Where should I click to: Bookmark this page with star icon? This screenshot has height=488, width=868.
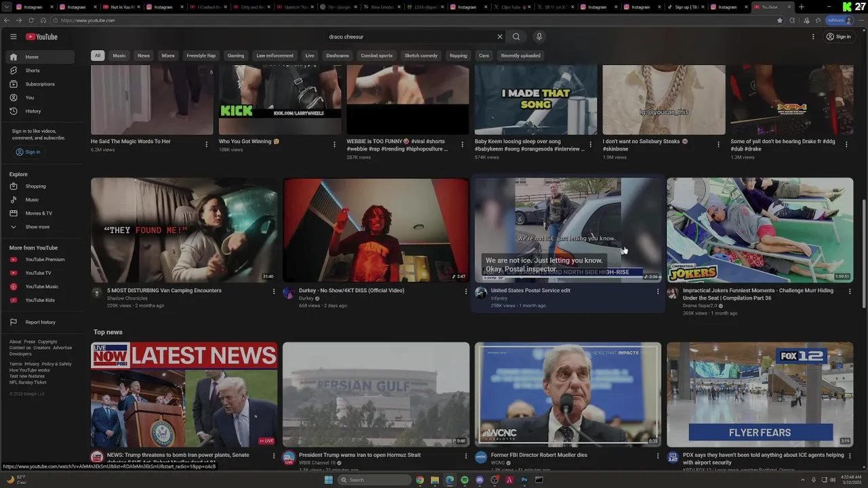click(x=780, y=20)
